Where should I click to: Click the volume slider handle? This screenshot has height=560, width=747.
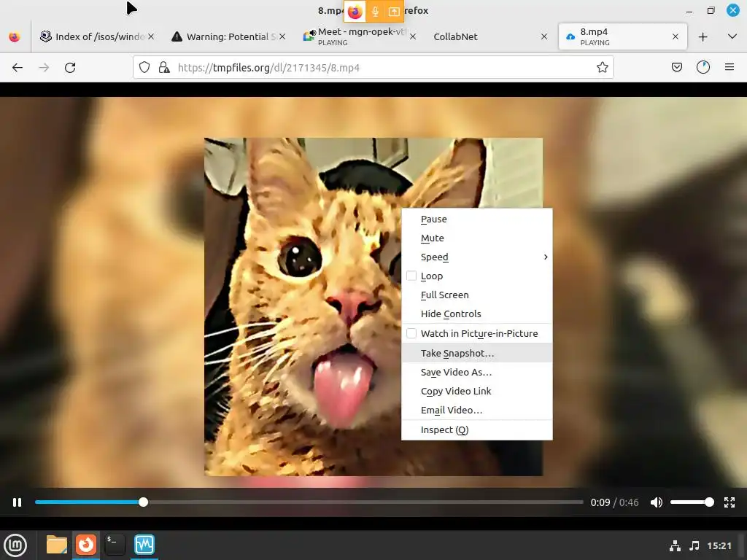pos(709,502)
